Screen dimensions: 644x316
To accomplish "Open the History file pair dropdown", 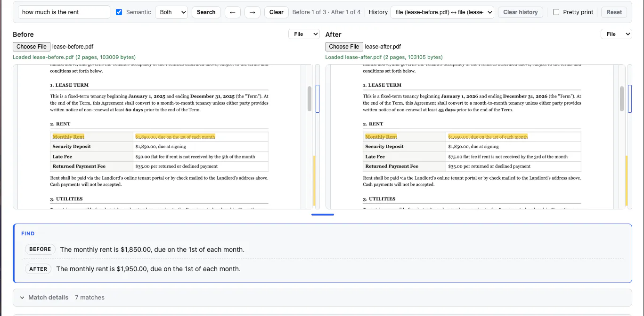I will point(442,12).
